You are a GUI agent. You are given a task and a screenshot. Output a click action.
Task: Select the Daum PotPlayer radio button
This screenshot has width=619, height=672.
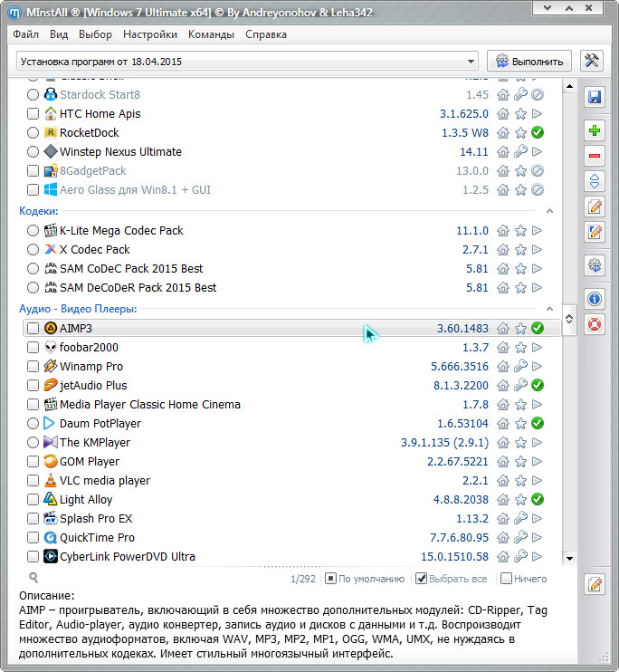click(33, 424)
